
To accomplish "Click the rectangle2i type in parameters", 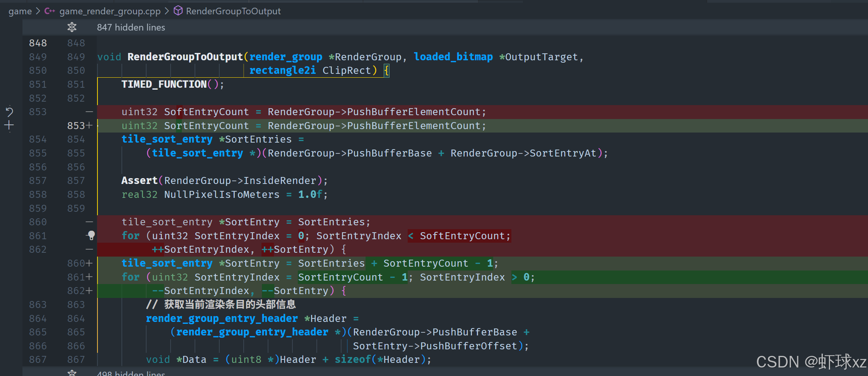I will (x=282, y=70).
